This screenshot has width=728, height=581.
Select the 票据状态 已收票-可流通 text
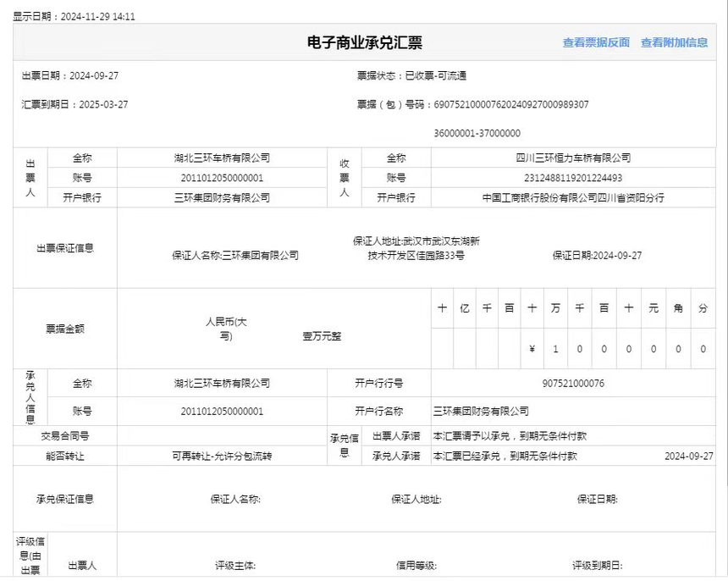tap(411, 75)
